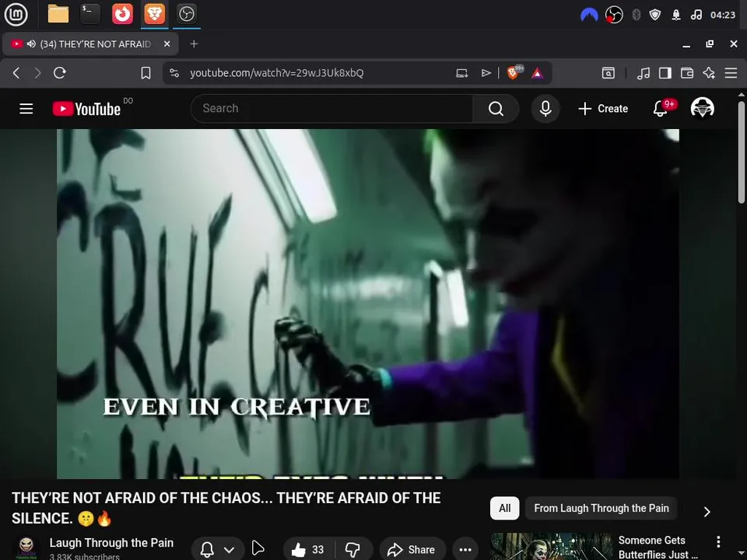Select the All filter chip

(504, 508)
